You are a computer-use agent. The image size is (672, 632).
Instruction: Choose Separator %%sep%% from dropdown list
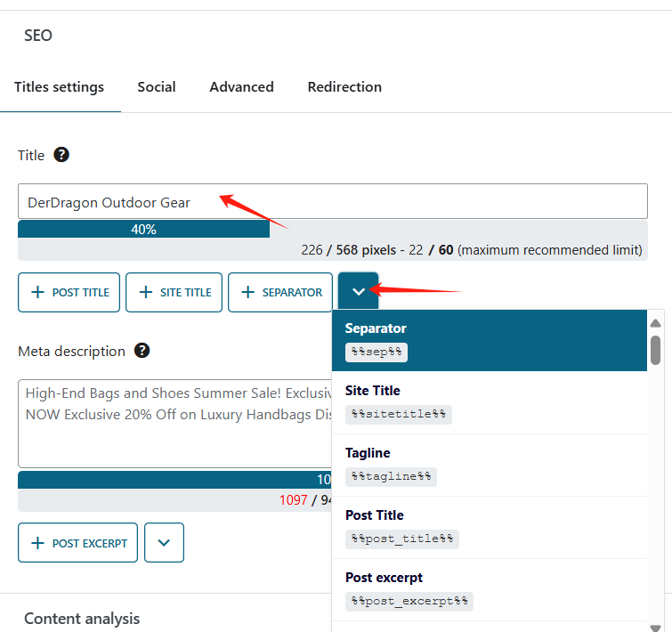coord(489,340)
